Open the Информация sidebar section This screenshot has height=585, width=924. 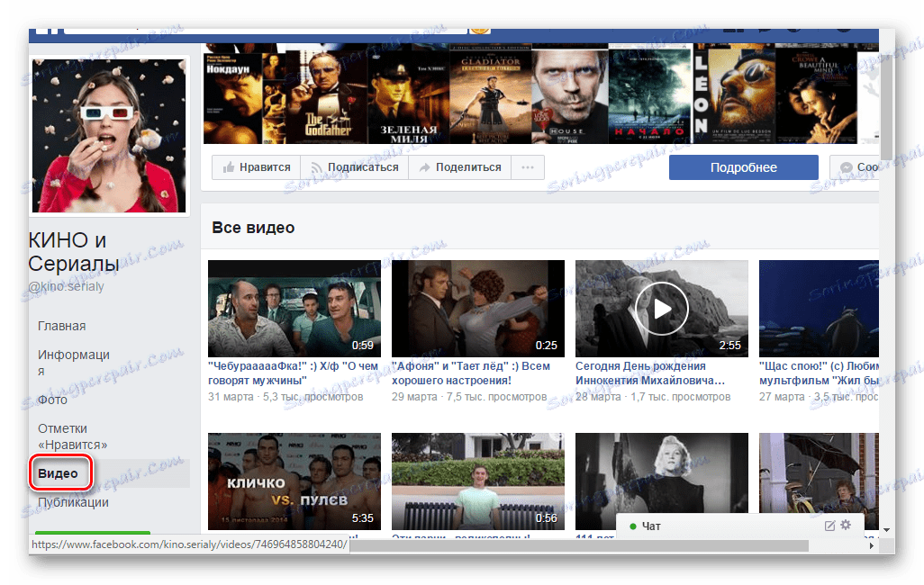pos(74,363)
